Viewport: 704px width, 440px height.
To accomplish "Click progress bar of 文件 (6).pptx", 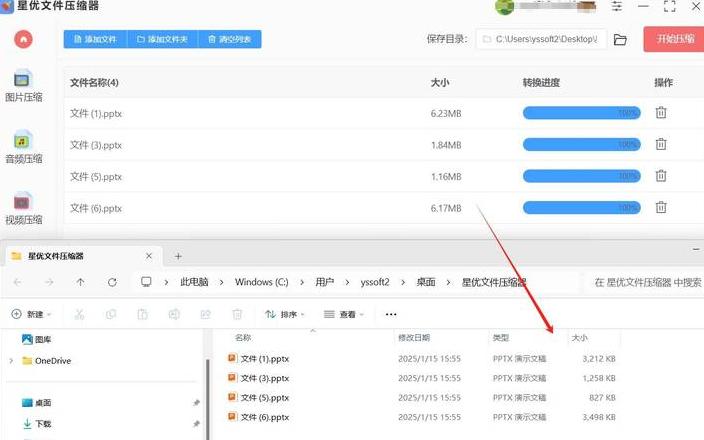I will [581, 207].
